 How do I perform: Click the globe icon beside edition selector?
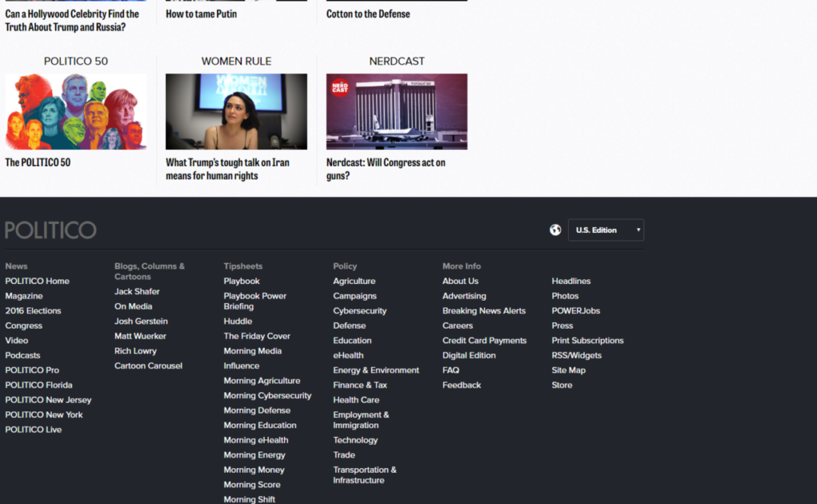555,230
